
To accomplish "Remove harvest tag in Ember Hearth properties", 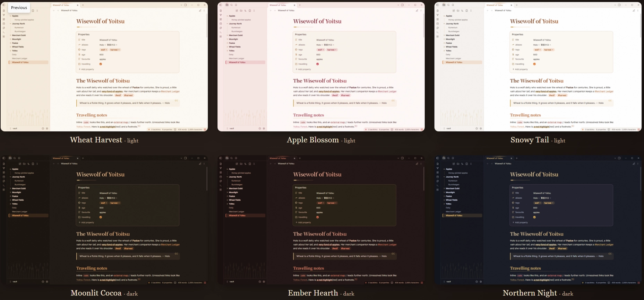I will coord(336,203).
